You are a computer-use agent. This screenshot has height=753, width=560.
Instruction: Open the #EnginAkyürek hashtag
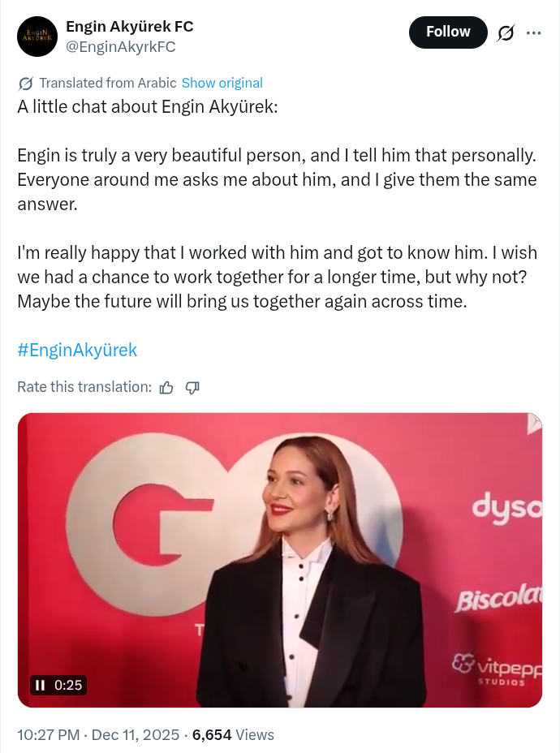tap(77, 350)
